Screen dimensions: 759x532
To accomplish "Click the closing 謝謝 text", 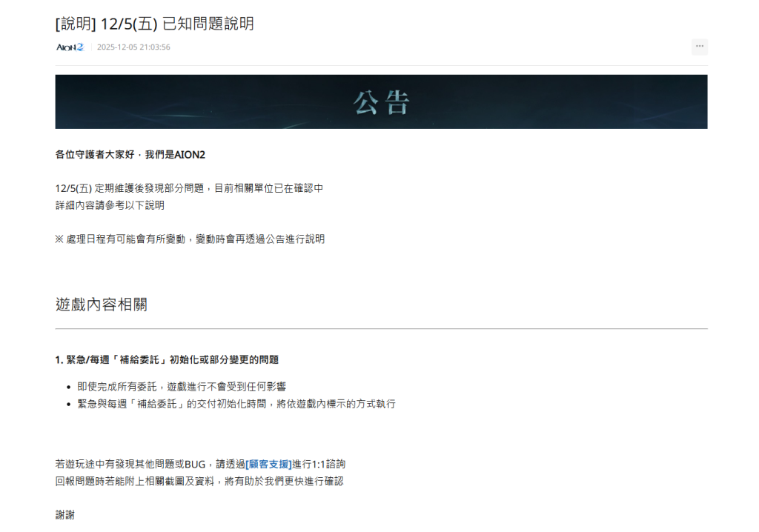I will coord(64,515).
